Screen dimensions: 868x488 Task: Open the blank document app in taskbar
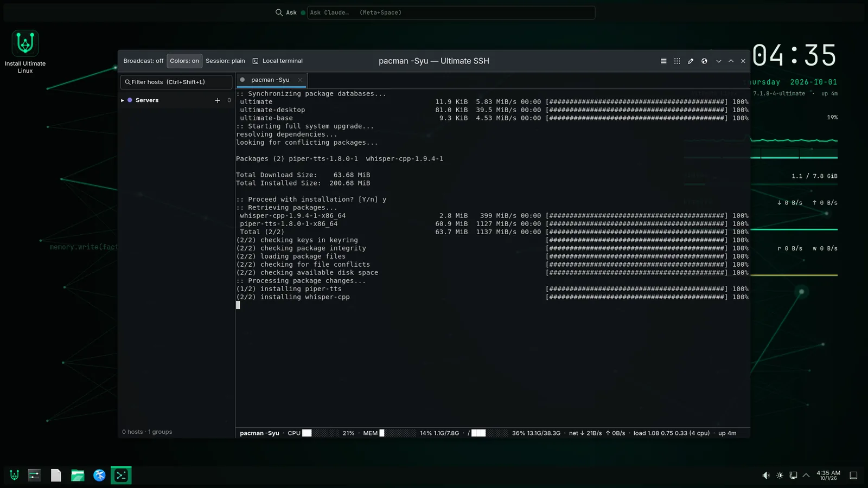(x=56, y=476)
